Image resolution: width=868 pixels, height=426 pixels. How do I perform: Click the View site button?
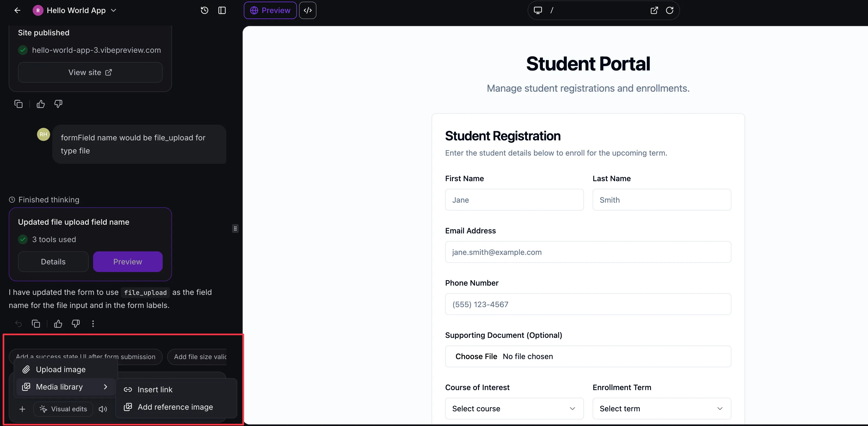[x=90, y=72]
